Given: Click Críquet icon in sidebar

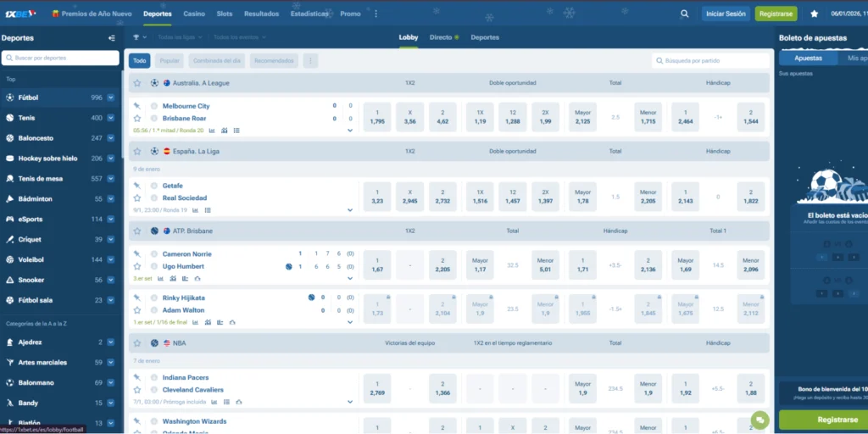Looking at the screenshot, I should click(10, 240).
